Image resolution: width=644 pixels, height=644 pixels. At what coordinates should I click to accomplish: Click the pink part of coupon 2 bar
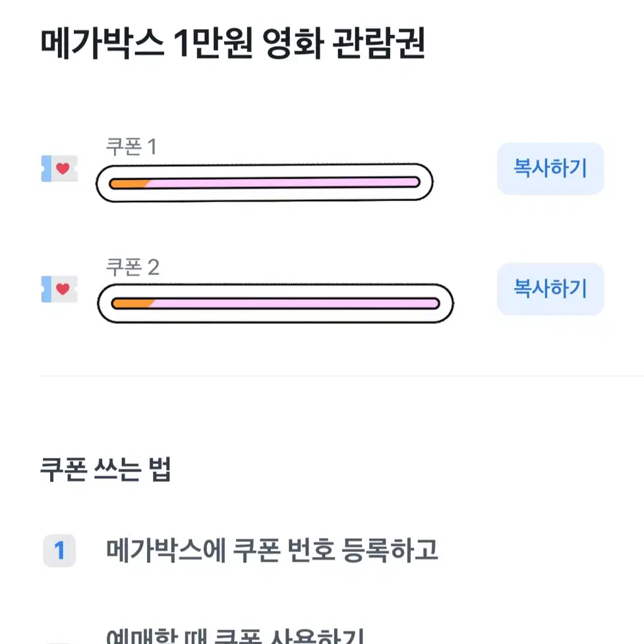click(x=295, y=303)
